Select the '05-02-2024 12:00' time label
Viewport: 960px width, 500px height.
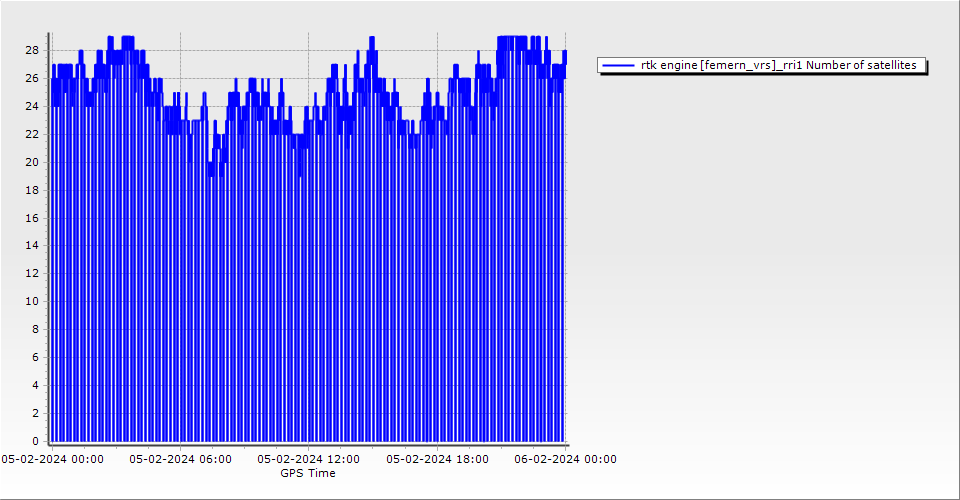[308, 459]
